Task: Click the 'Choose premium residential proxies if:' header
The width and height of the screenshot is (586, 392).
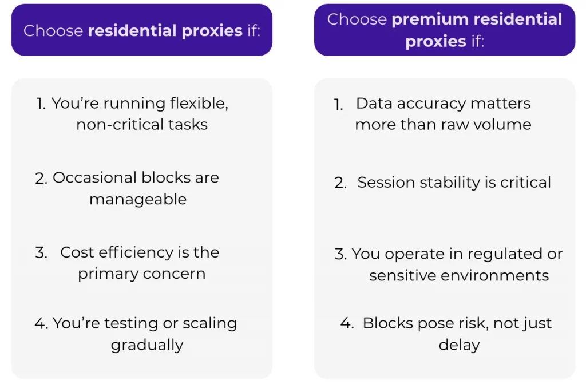Action: 444,30
